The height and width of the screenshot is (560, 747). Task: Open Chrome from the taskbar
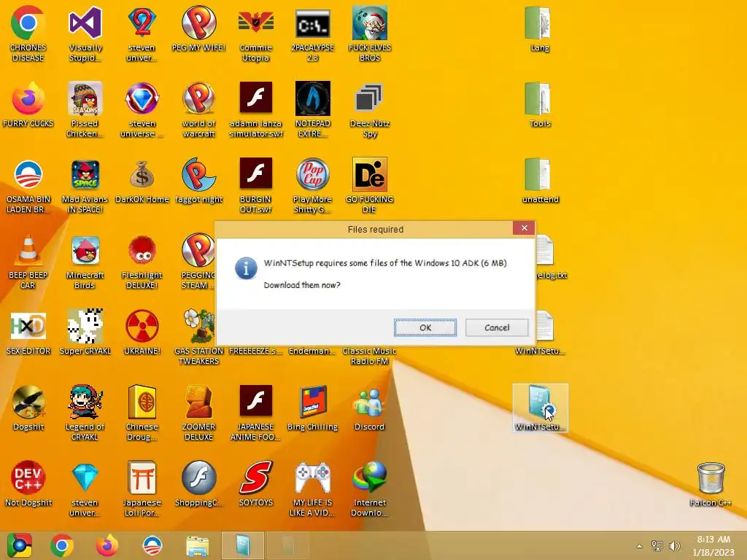coord(62,545)
